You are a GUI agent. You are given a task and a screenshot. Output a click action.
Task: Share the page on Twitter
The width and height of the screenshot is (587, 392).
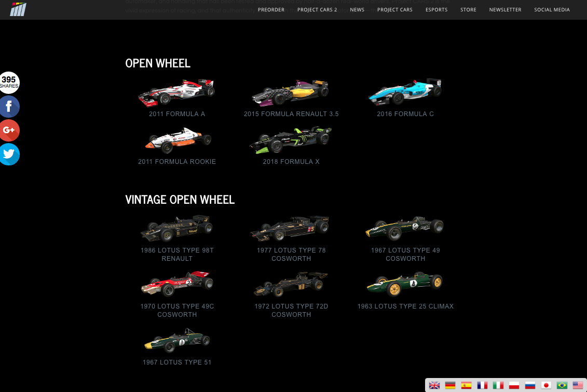pos(9,154)
